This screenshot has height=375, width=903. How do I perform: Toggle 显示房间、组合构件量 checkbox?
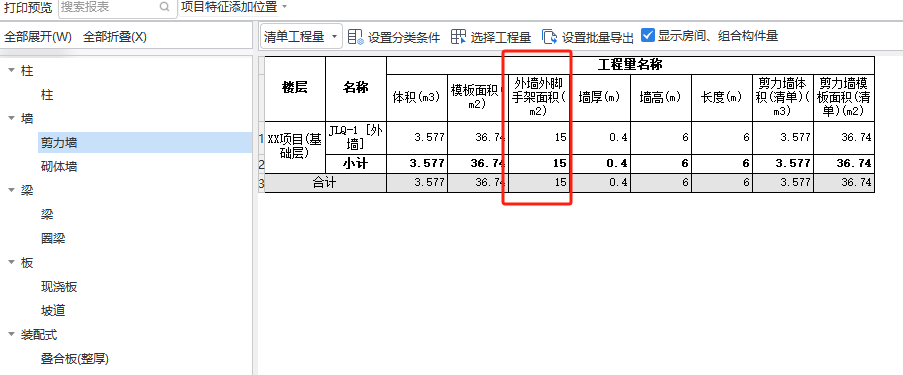648,35
